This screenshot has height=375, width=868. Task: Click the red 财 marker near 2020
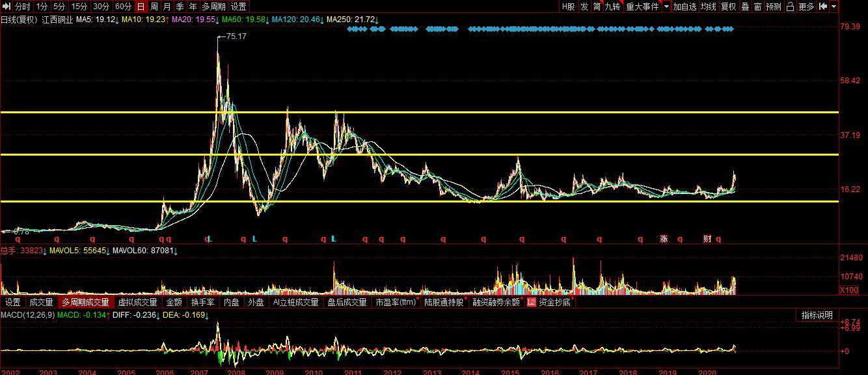click(x=707, y=239)
